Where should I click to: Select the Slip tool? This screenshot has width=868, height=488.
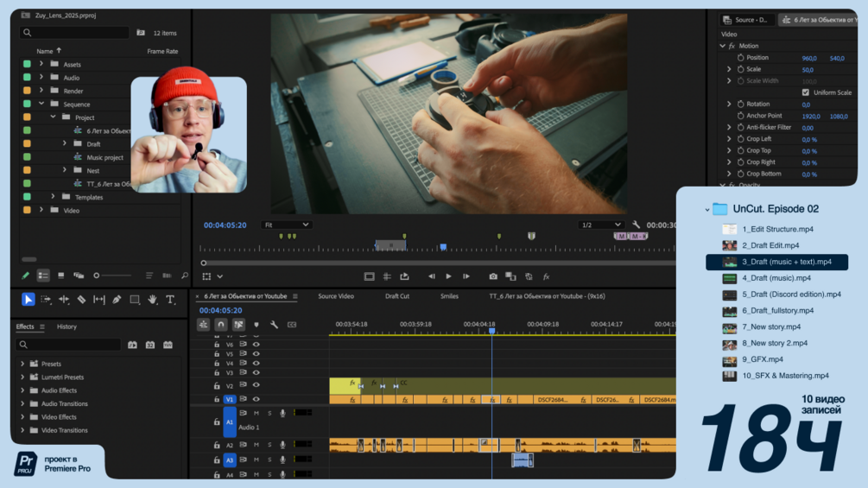[99, 300]
